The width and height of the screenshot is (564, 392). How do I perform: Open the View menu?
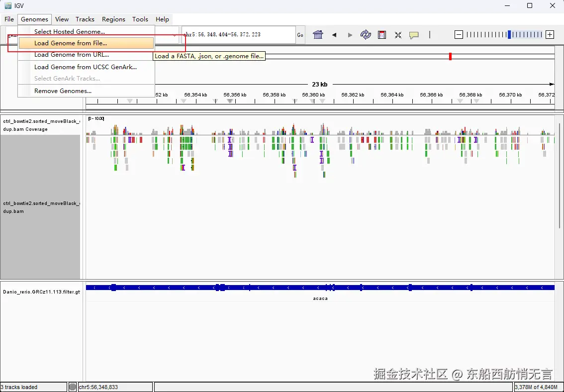click(x=62, y=19)
